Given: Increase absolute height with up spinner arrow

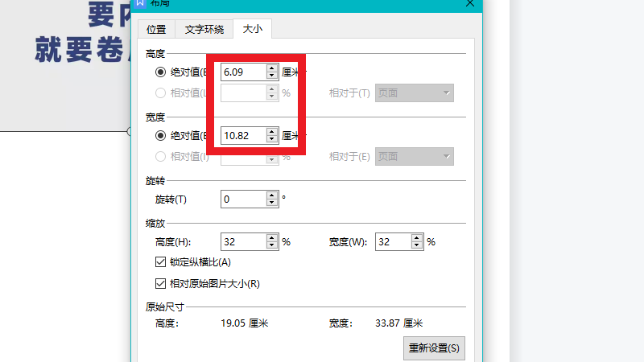Looking at the screenshot, I should pyautogui.click(x=272, y=68).
